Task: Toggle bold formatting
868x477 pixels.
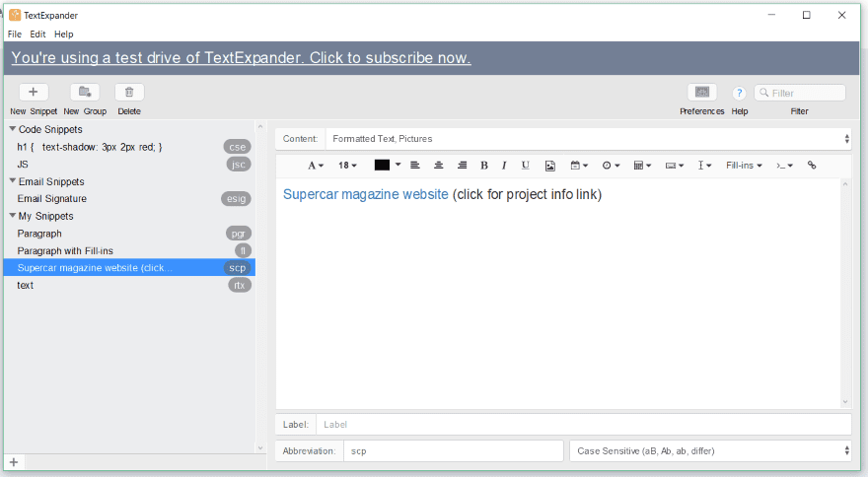Action: click(x=484, y=166)
